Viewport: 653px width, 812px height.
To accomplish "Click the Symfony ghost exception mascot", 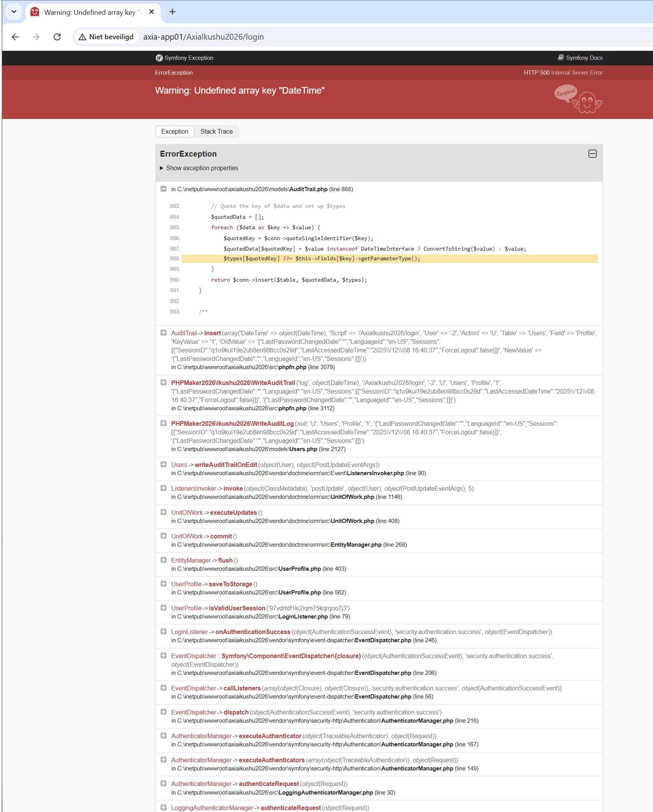I will click(587, 103).
